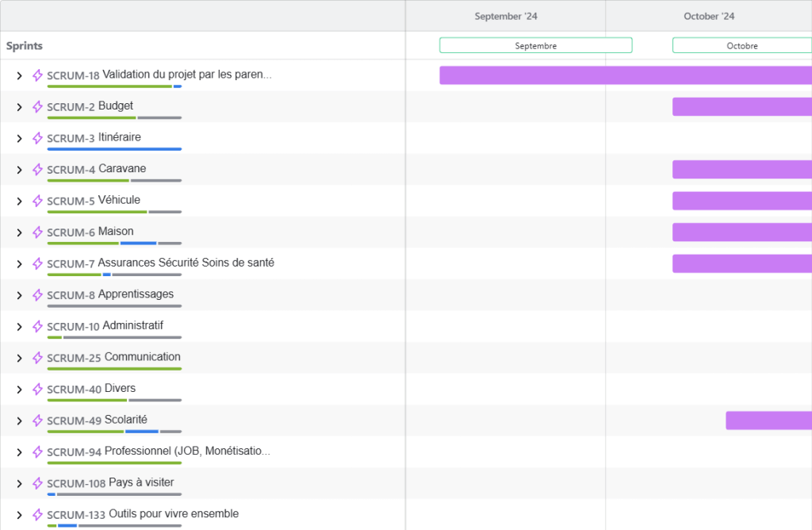Select the purple timeline bar for SCRUM-49 Scolarité

click(768, 421)
